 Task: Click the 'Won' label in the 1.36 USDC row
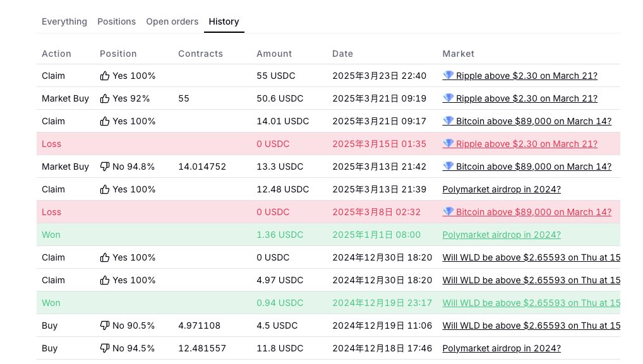pyautogui.click(x=51, y=235)
